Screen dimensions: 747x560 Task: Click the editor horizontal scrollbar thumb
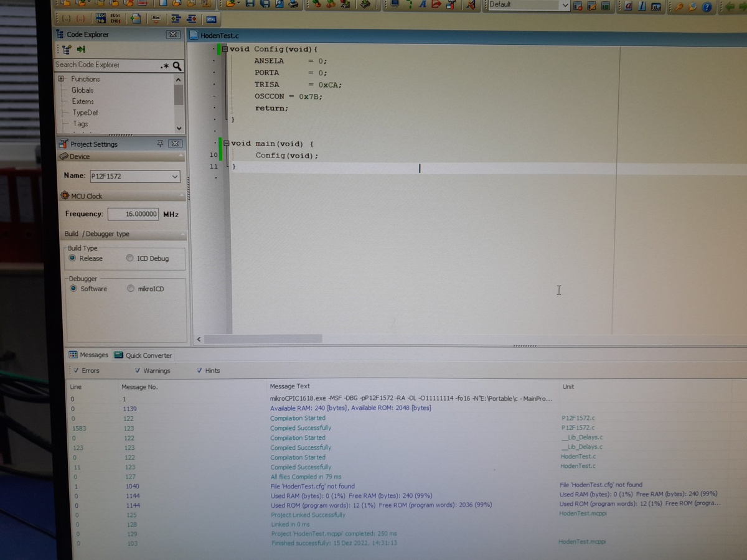click(x=263, y=339)
